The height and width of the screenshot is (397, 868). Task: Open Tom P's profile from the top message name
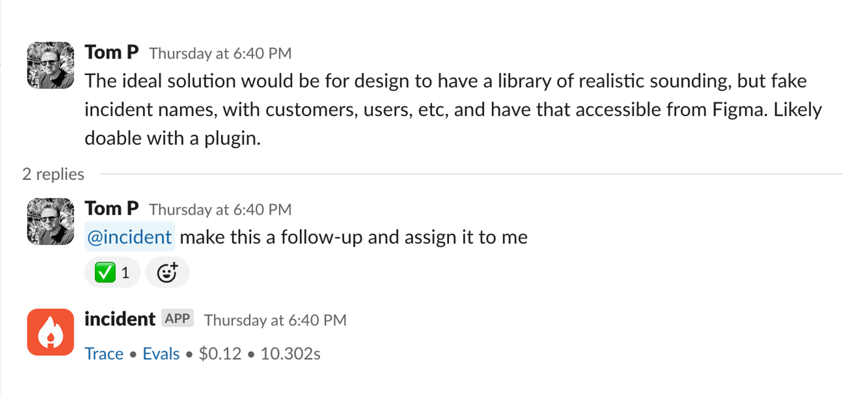tap(112, 52)
